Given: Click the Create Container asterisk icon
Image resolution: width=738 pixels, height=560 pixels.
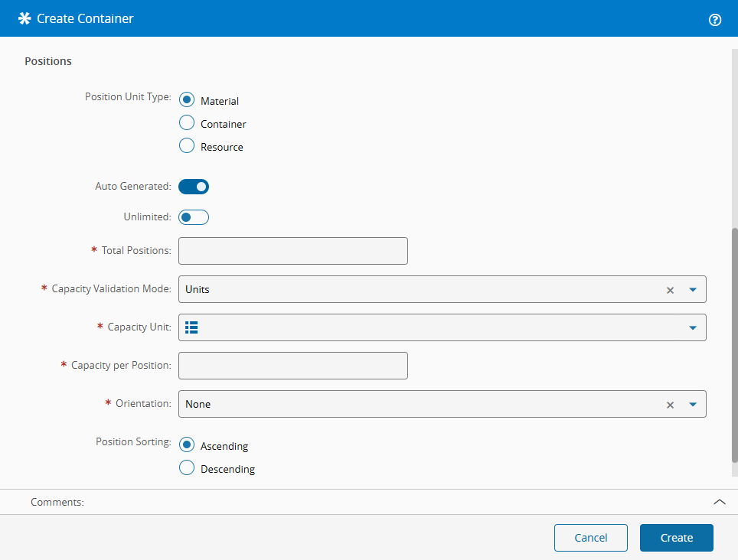Looking at the screenshot, I should 24,18.
